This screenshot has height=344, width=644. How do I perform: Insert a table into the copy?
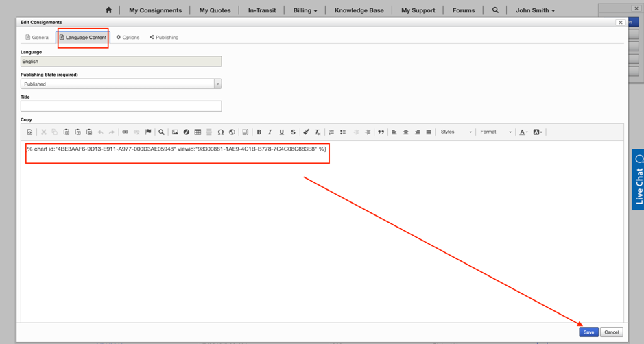(198, 132)
